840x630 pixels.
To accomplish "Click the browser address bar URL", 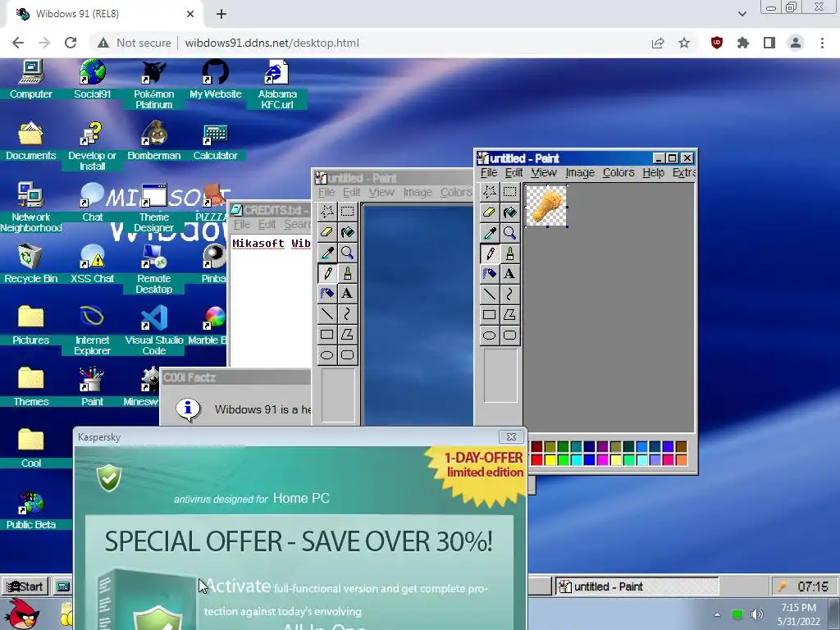I will tap(272, 43).
